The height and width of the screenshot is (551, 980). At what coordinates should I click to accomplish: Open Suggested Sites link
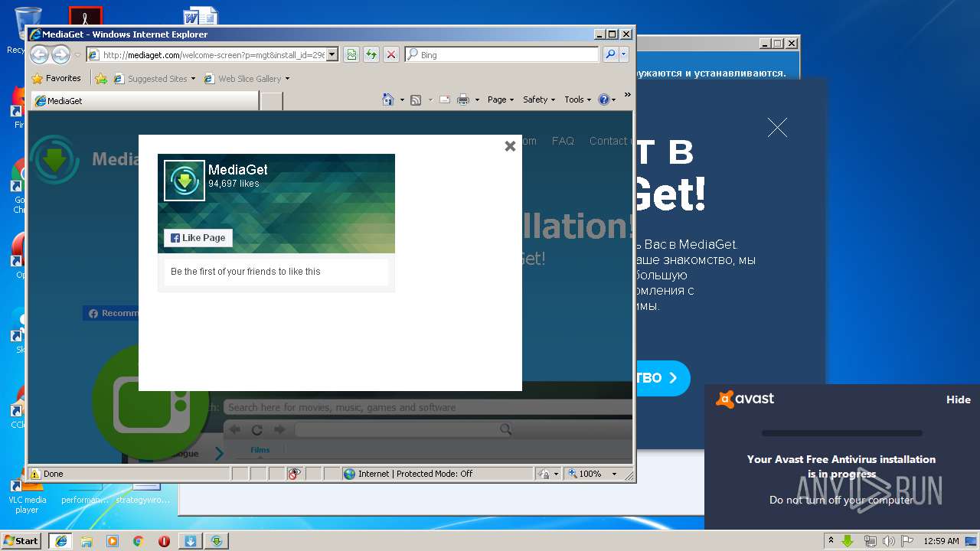(154, 78)
